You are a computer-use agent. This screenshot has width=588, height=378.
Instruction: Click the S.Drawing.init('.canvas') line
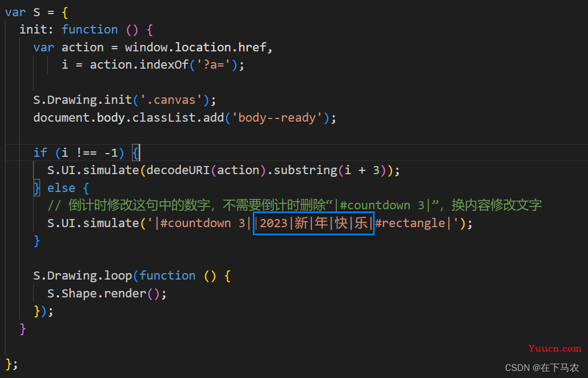pyautogui.click(x=125, y=100)
